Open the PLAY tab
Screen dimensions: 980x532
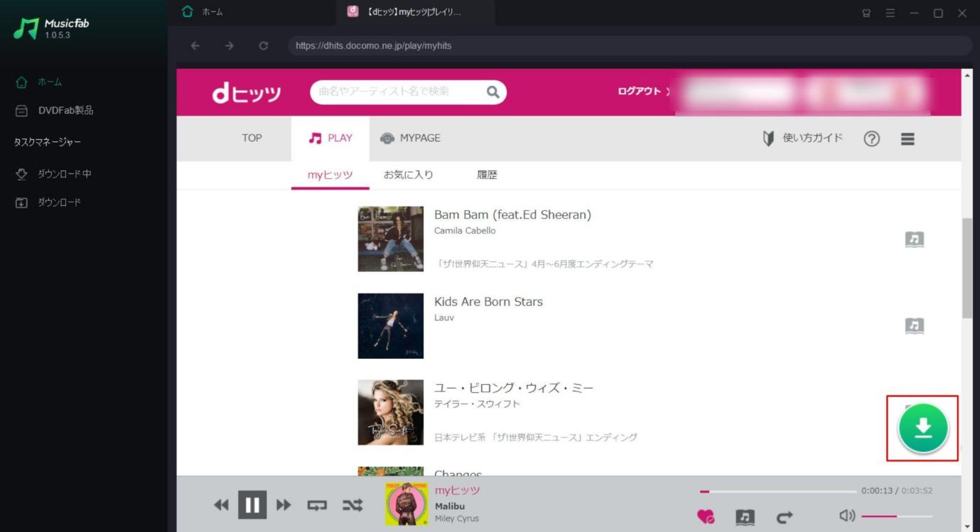coord(330,138)
